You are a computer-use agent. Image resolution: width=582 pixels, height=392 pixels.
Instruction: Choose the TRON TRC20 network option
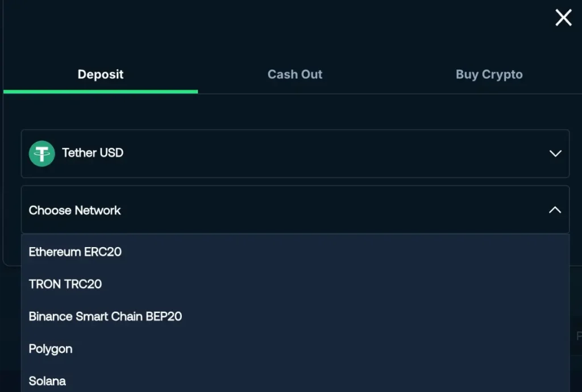(x=65, y=284)
